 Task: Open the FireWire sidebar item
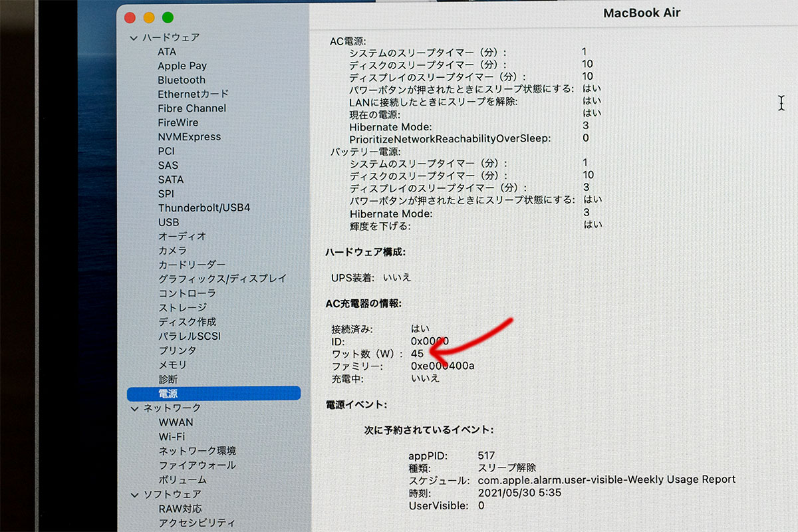tap(178, 122)
